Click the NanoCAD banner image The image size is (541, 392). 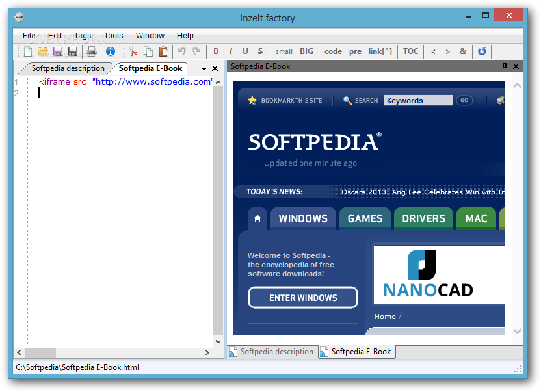click(x=439, y=275)
